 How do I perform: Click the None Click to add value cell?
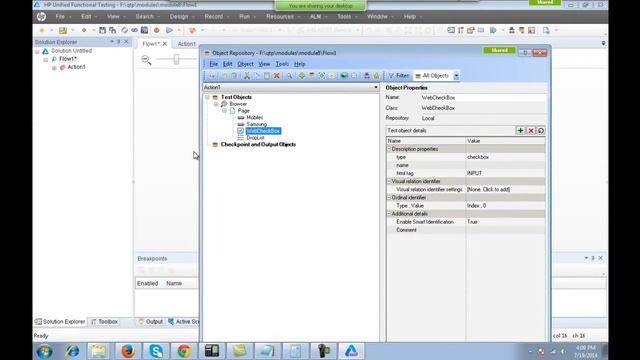(505, 189)
